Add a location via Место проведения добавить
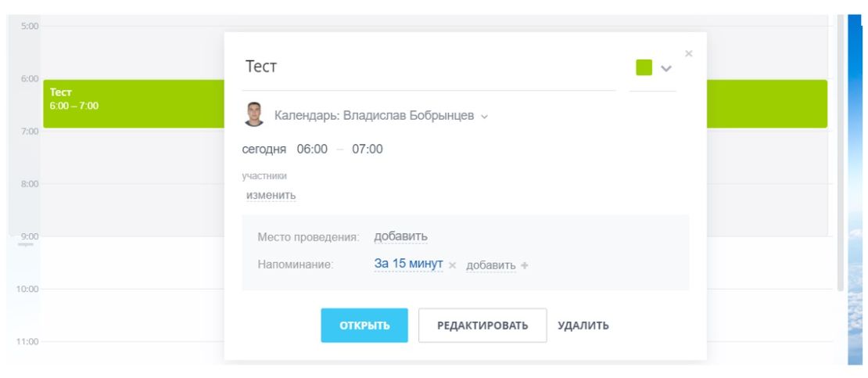868x378 pixels. (400, 236)
